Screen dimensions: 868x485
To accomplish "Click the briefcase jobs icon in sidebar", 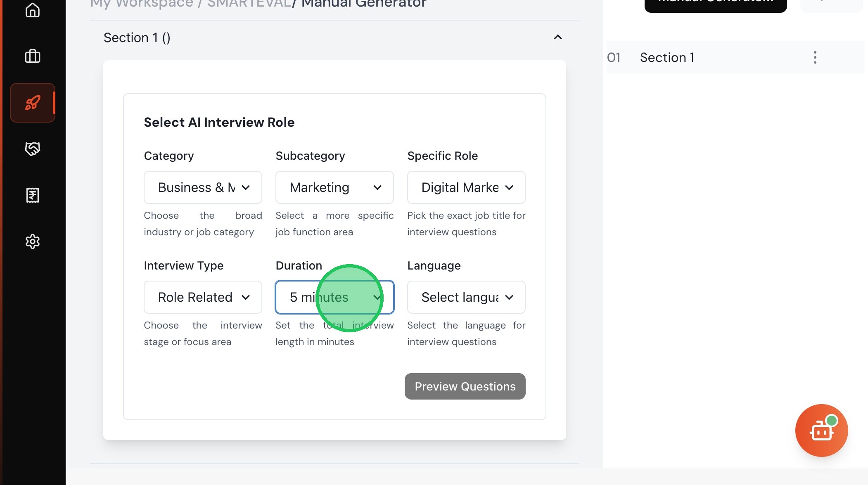I will [x=33, y=56].
